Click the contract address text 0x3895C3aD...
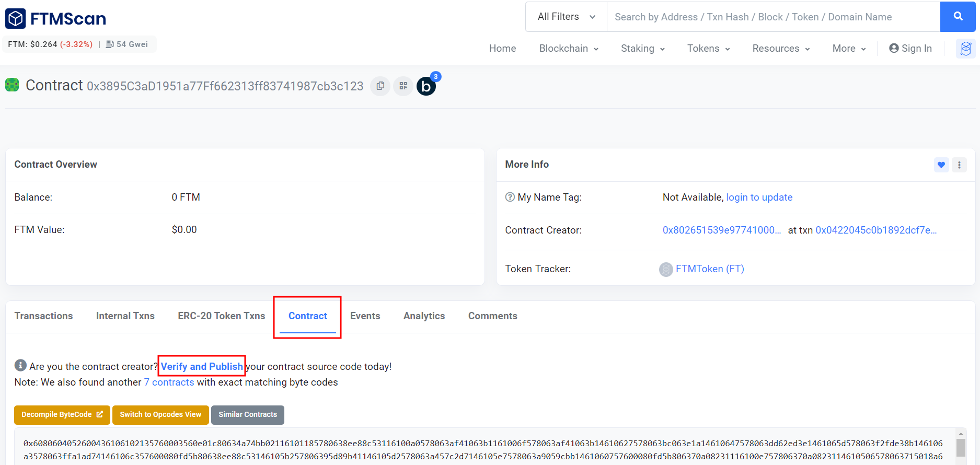 pos(225,86)
